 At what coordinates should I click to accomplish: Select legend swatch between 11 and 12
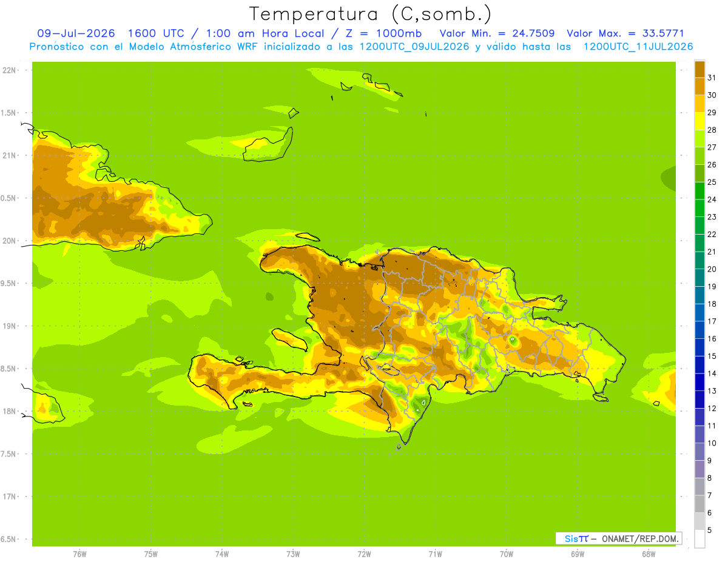tap(699, 416)
